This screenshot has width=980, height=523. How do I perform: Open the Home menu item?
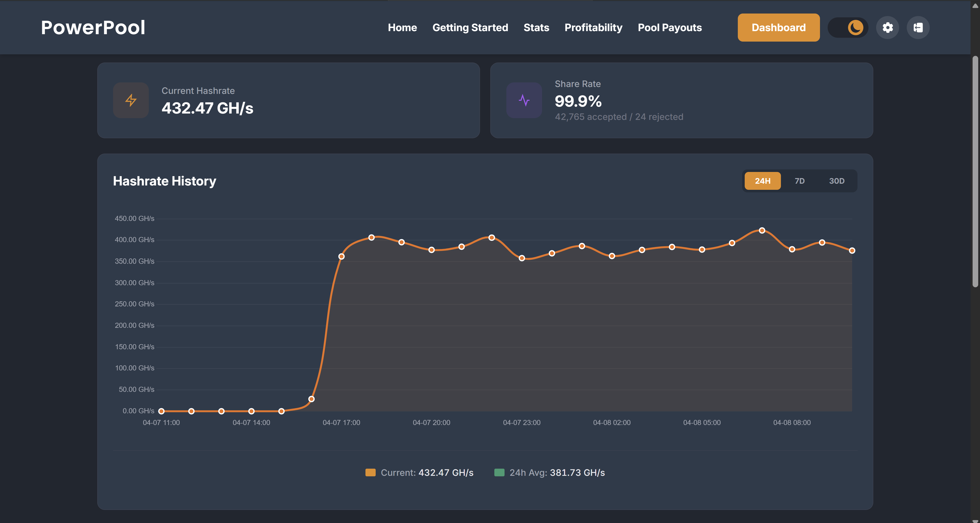[402, 27]
